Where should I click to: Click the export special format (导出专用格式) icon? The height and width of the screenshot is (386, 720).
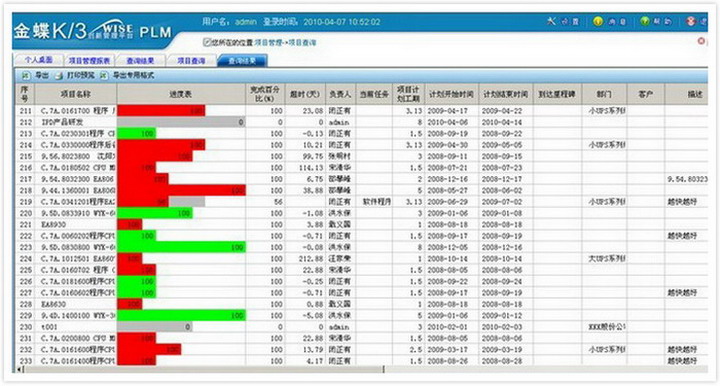coord(104,75)
